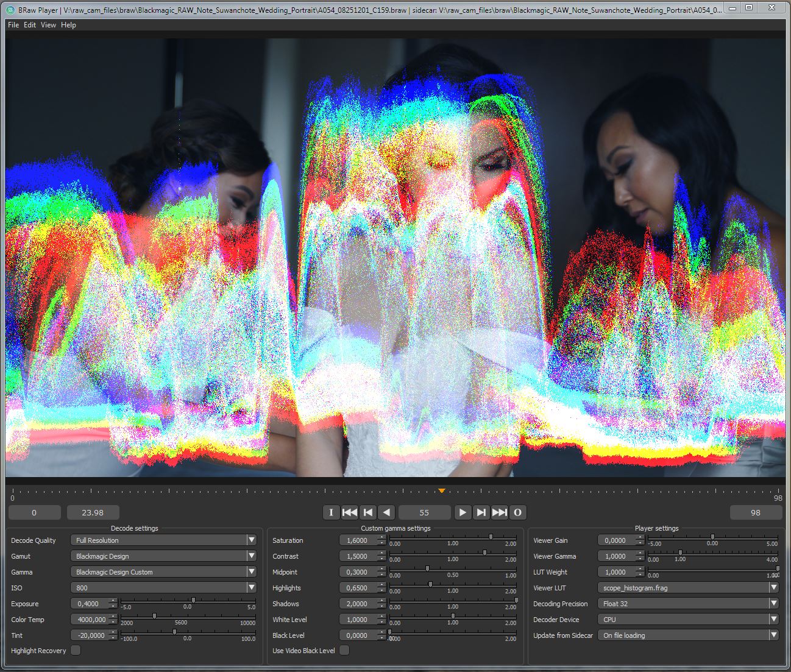Click the Contrast slider handle
Image resolution: width=791 pixels, height=672 pixels.
click(484, 553)
